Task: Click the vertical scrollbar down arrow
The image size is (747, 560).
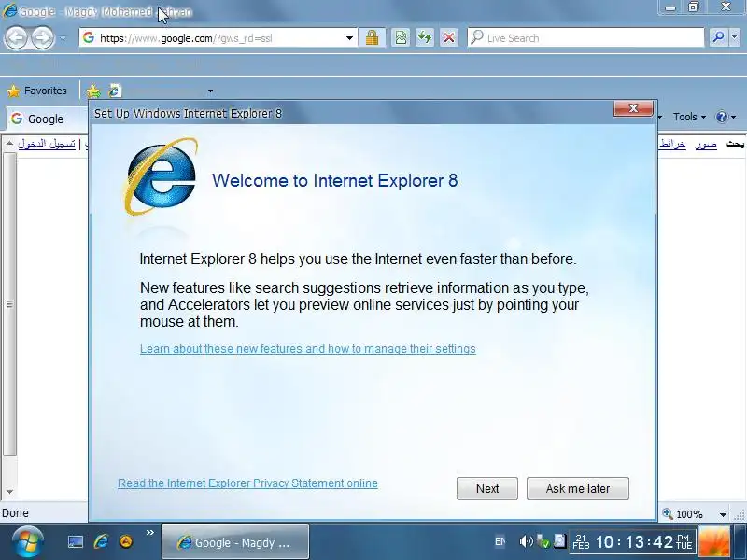Action: [x=9, y=492]
